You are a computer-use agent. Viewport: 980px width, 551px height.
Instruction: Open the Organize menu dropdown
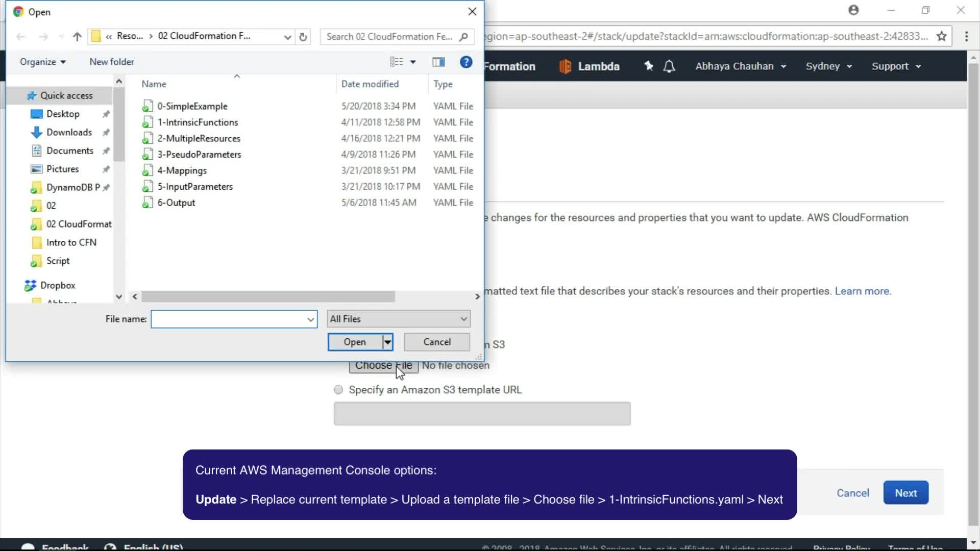(43, 62)
